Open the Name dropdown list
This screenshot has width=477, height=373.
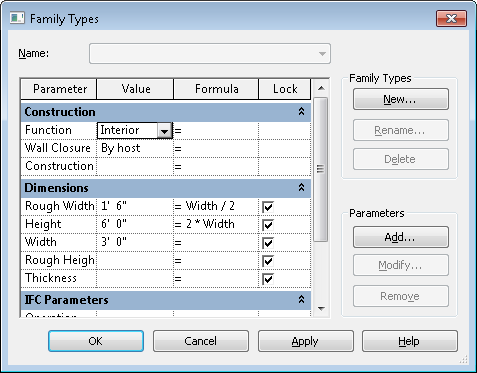(322, 53)
